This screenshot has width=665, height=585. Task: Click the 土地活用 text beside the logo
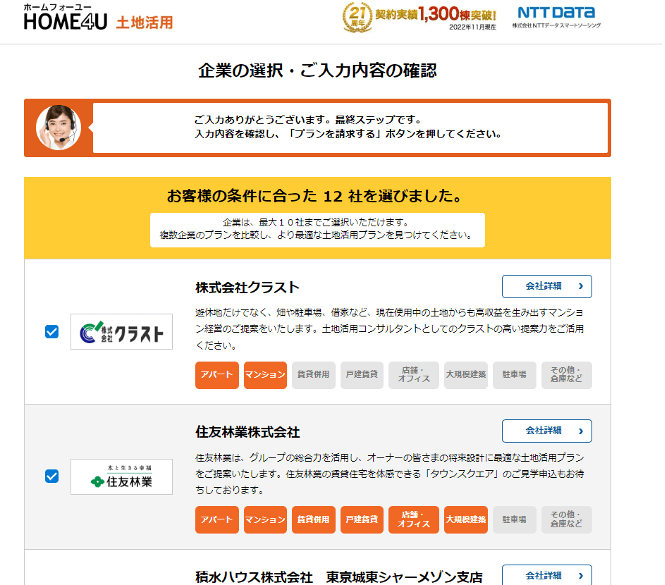coord(145,22)
